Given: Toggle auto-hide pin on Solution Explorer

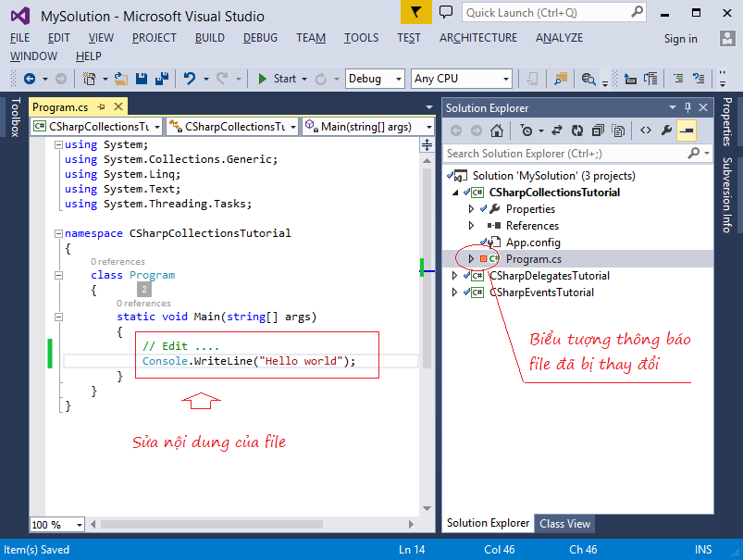Looking at the screenshot, I should tap(688, 107).
